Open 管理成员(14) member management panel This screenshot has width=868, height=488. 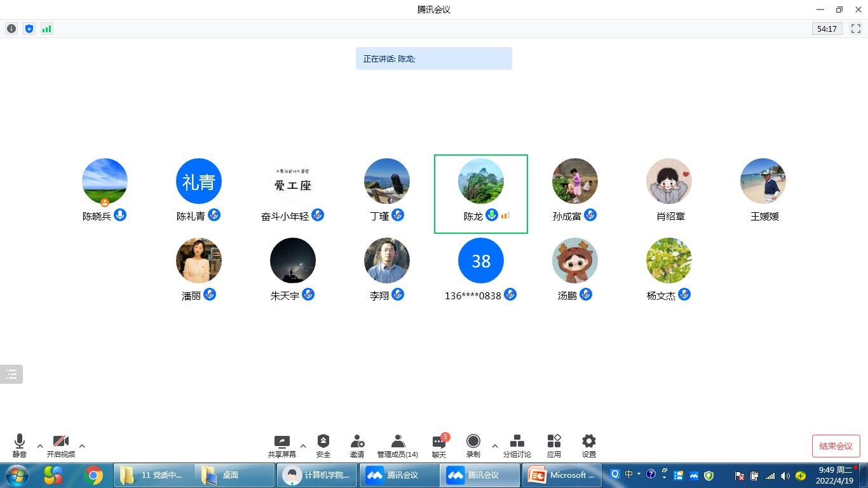pos(398,445)
